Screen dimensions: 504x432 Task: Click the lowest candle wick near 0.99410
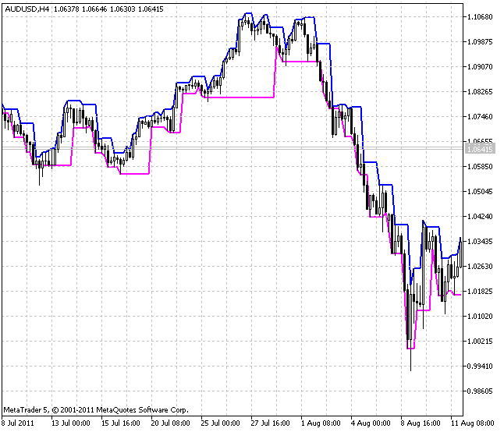pyautogui.click(x=410, y=363)
